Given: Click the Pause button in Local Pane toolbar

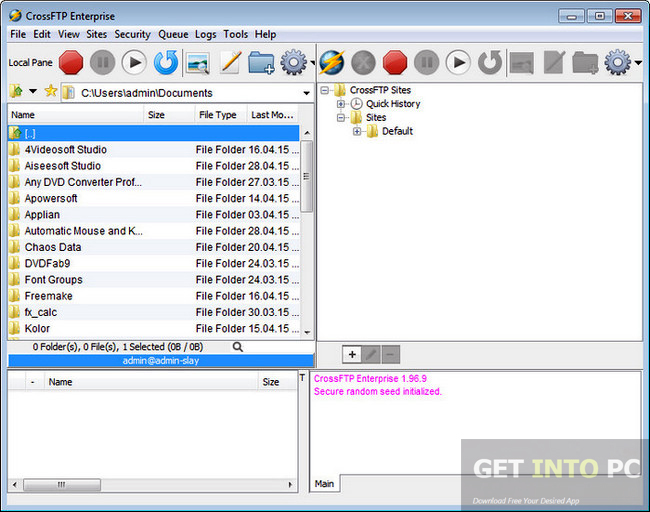Looking at the screenshot, I should (102, 63).
